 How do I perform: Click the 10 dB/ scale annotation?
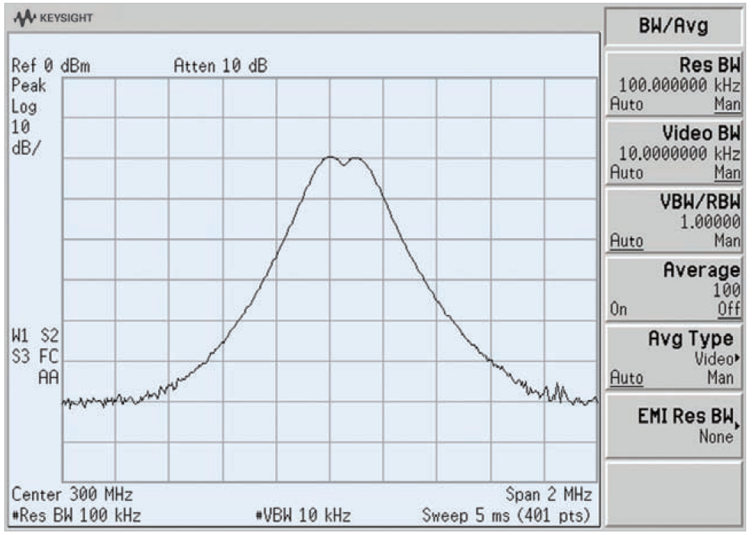[26, 137]
